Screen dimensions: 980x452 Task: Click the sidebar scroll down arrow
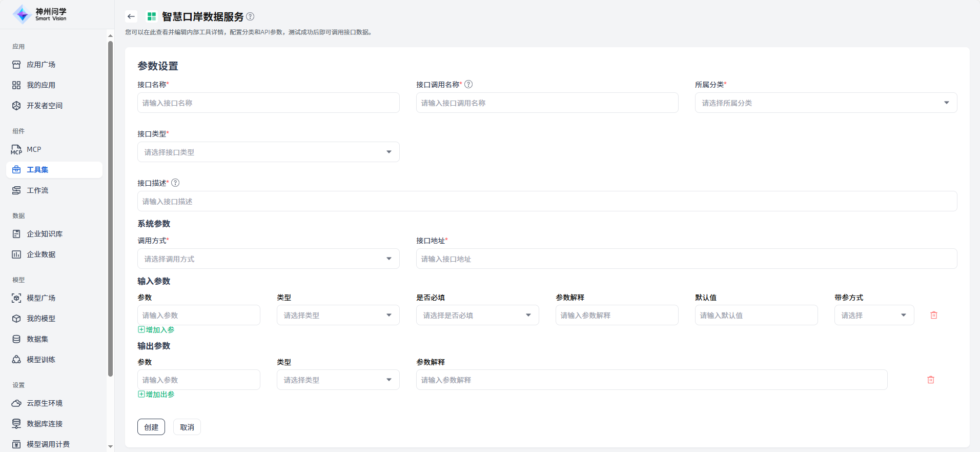pyautogui.click(x=110, y=446)
